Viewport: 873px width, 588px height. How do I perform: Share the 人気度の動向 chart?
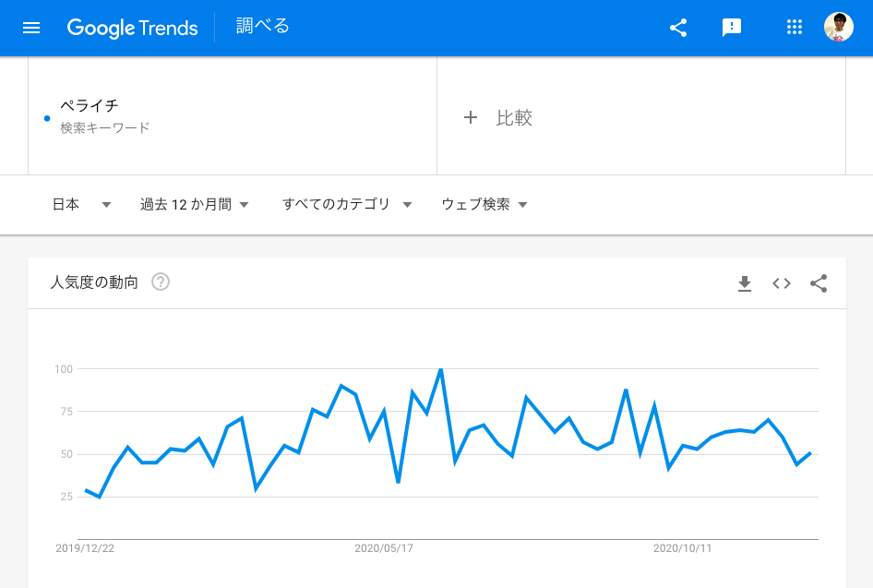click(x=819, y=283)
